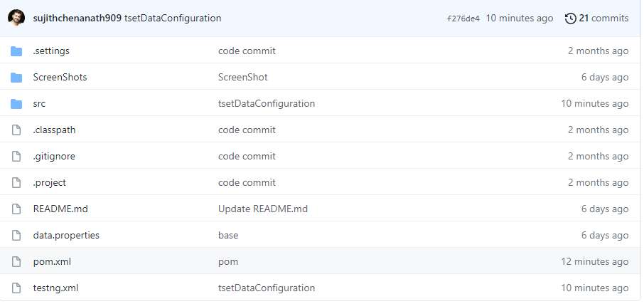Click the src folder icon
The width and height of the screenshot is (644, 304).
pyautogui.click(x=16, y=104)
